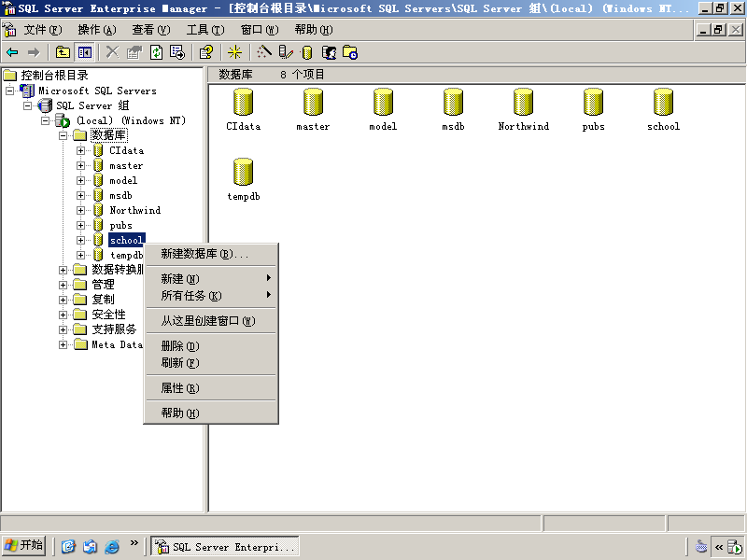This screenshot has width=747, height=560.
Task: Show hidden tray icons with the chevron
Action: click(x=719, y=547)
